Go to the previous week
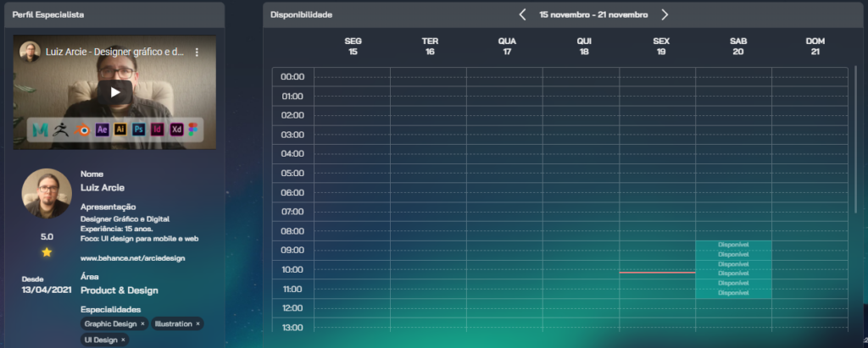868x348 pixels. coord(522,14)
